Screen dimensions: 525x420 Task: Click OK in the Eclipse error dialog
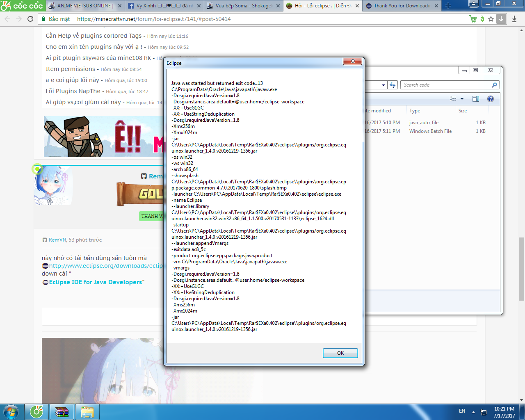[x=340, y=353]
